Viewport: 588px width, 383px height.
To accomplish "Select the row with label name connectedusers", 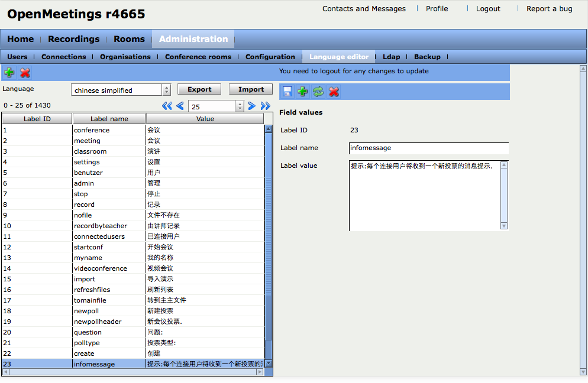I will coord(133,236).
